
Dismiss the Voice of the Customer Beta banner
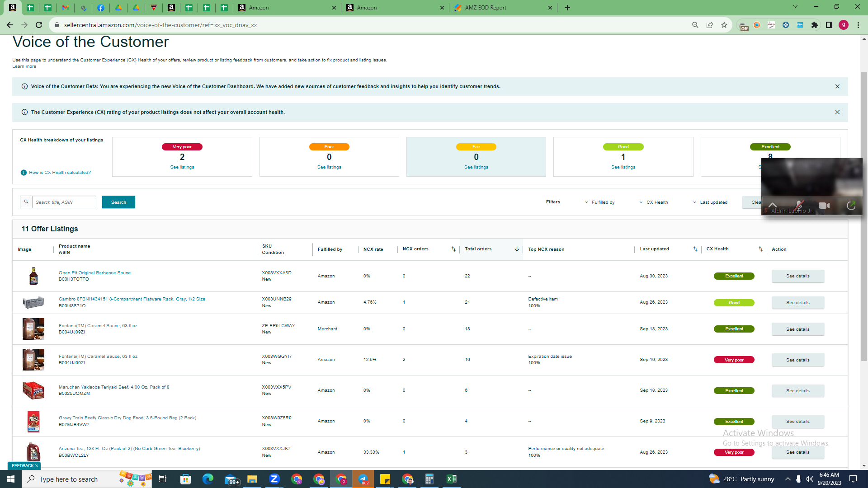(x=837, y=86)
